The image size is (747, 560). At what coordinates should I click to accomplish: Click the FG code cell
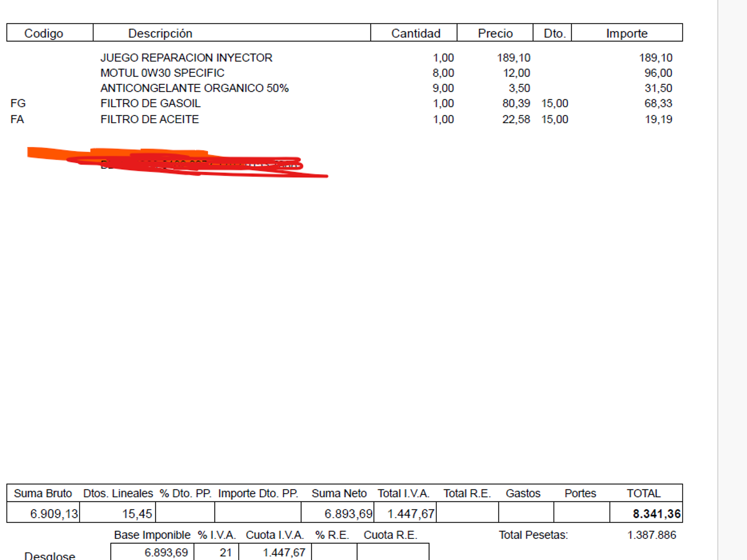(x=18, y=103)
